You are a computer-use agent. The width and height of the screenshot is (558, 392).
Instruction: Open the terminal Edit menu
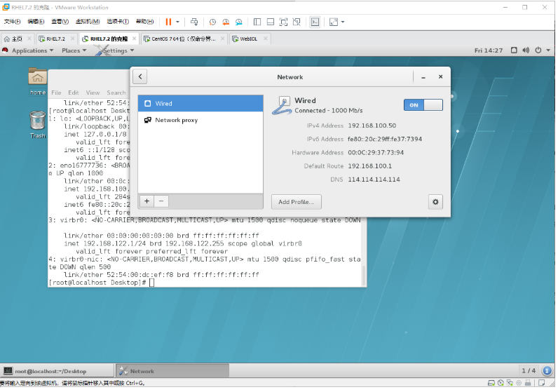(x=74, y=93)
